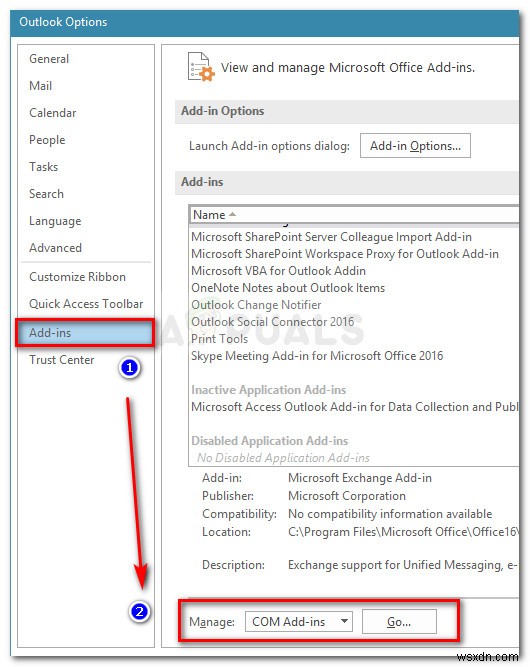Open Search options
Image resolution: width=530 pixels, height=667 pixels.
[x=46, y=194]
